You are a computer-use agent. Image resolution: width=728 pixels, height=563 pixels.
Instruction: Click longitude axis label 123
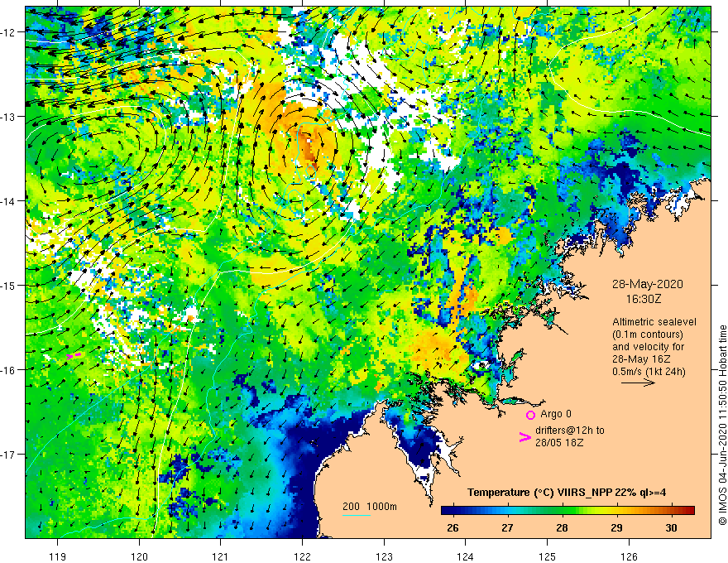[x=384, y=556]
